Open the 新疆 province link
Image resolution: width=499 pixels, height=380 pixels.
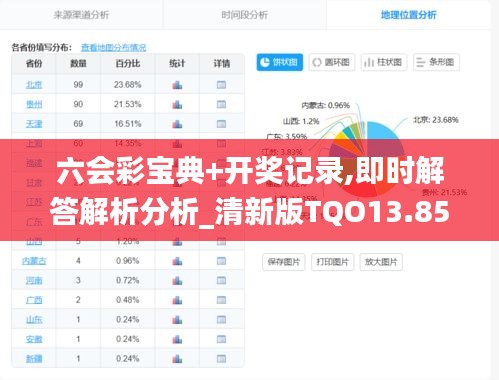(x=34, y=359)
